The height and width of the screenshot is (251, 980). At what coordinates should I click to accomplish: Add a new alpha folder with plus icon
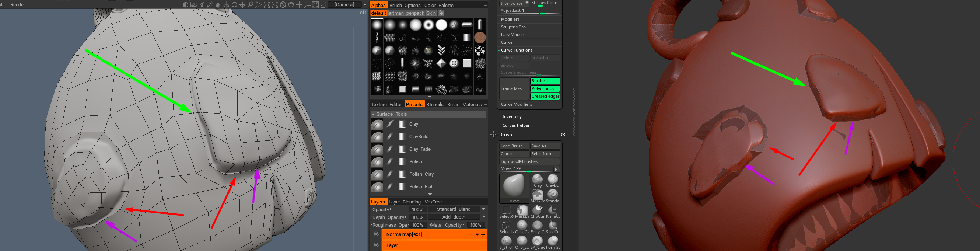(x=441, y=13)
